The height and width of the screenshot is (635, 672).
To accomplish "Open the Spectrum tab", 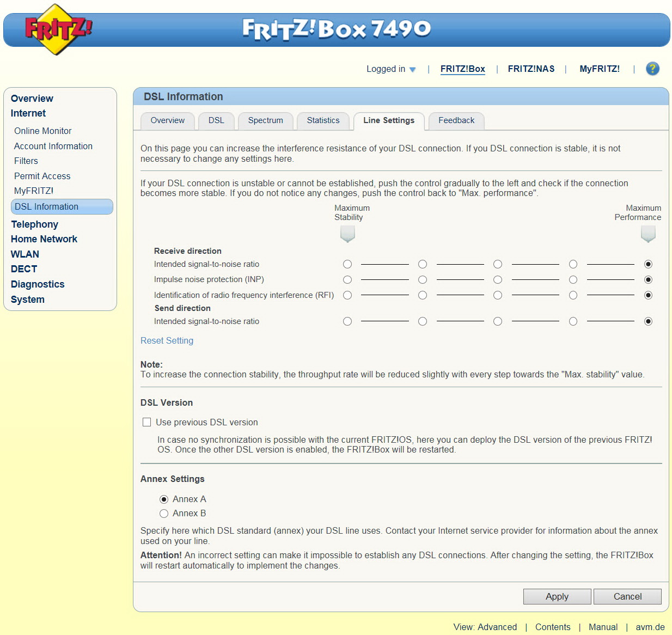I will pyautogui.click(x=266, y=121).
